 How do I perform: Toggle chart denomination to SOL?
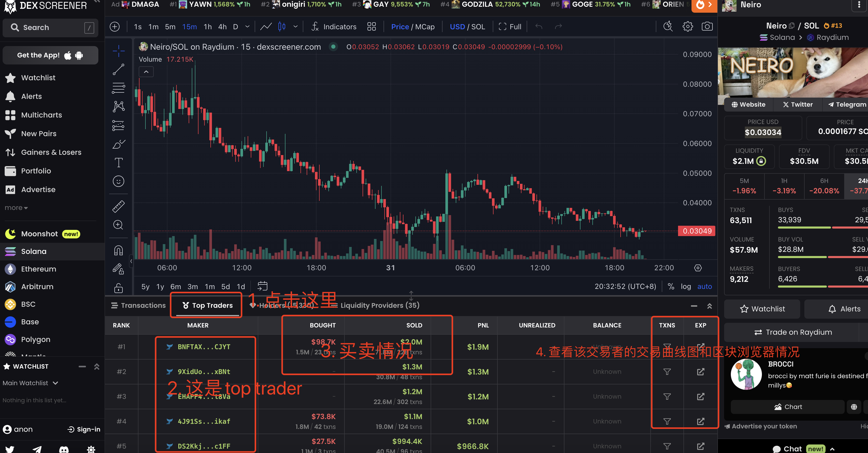478,27
